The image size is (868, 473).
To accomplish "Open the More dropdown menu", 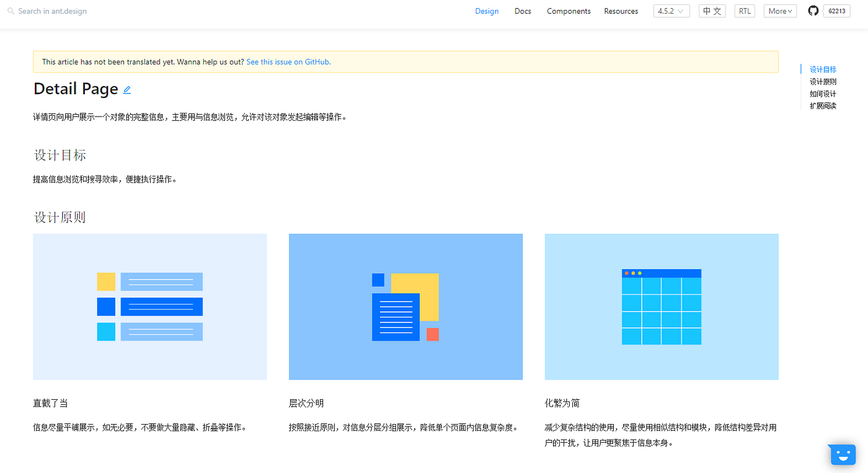I will pos(780,11).
